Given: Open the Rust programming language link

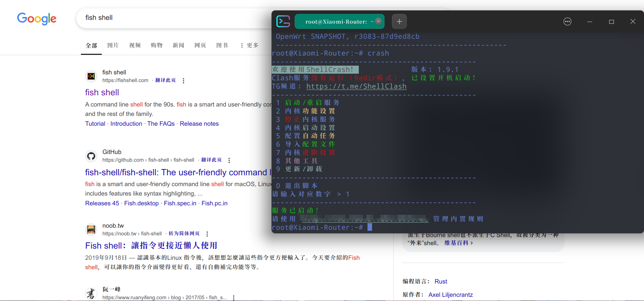Looking at the screenshot, I should click(441, 281).
